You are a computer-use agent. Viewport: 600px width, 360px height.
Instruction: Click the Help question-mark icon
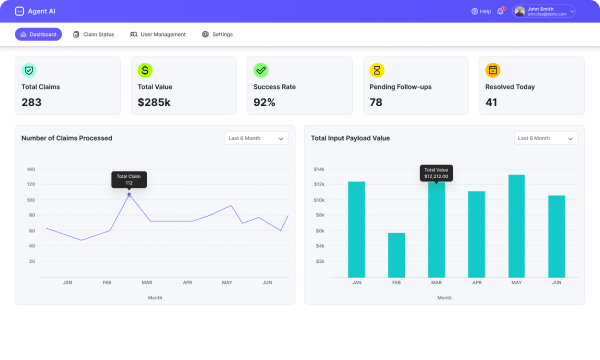tap(474, 11)
